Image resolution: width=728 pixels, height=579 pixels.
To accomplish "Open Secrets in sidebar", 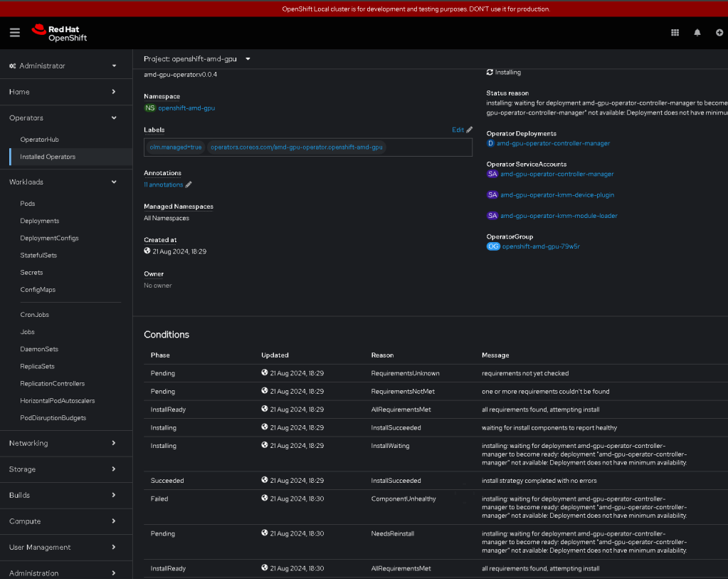I will coord(31,272).
